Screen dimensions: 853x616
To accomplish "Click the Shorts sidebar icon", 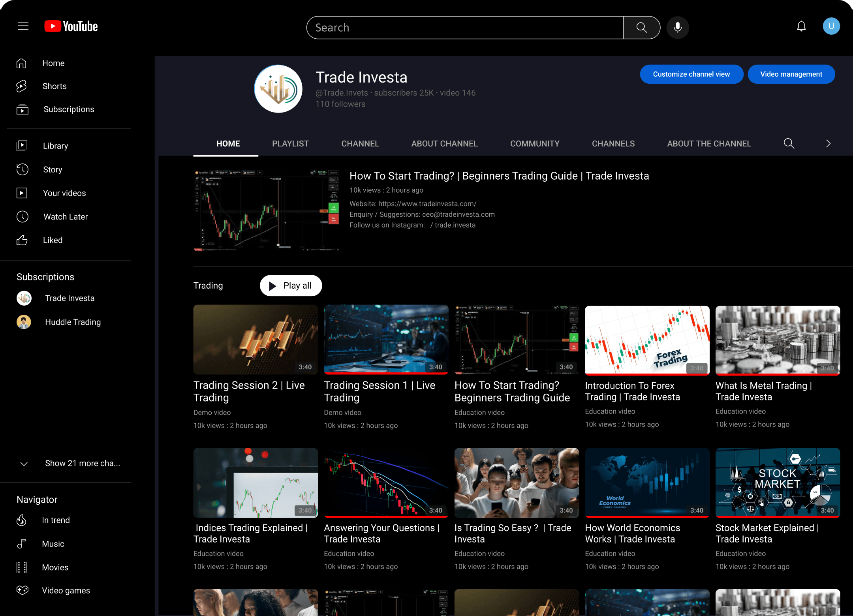I will point(22,86).
